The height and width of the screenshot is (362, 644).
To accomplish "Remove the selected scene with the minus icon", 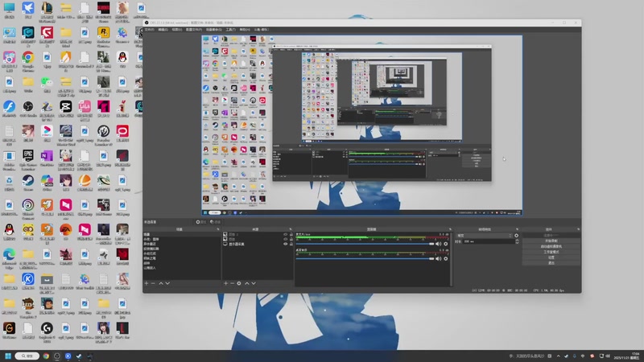I will click(153, 283).
